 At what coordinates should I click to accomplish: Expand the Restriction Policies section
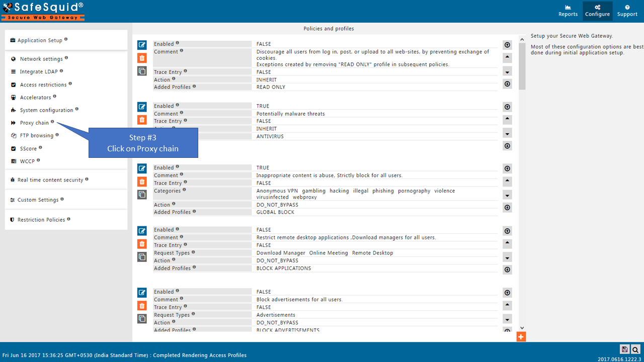[41, 220]
